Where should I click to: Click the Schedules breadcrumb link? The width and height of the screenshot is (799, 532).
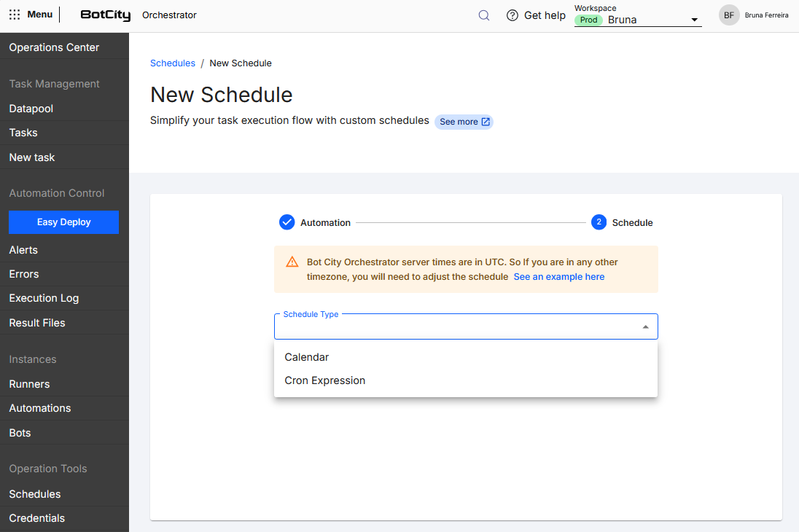[172, 63]
